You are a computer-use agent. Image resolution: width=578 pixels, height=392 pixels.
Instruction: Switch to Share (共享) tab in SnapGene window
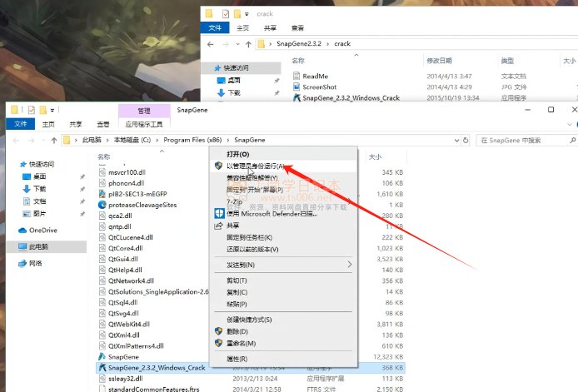[x=76, y=124]
